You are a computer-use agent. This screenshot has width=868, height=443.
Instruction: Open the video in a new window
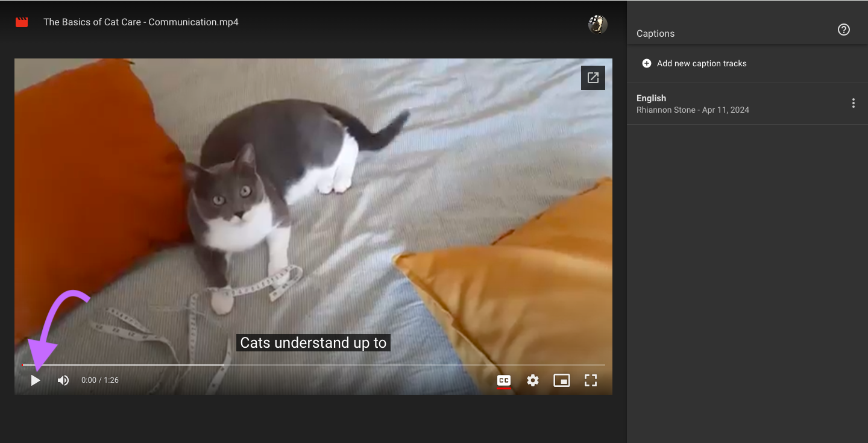point(593,77)
